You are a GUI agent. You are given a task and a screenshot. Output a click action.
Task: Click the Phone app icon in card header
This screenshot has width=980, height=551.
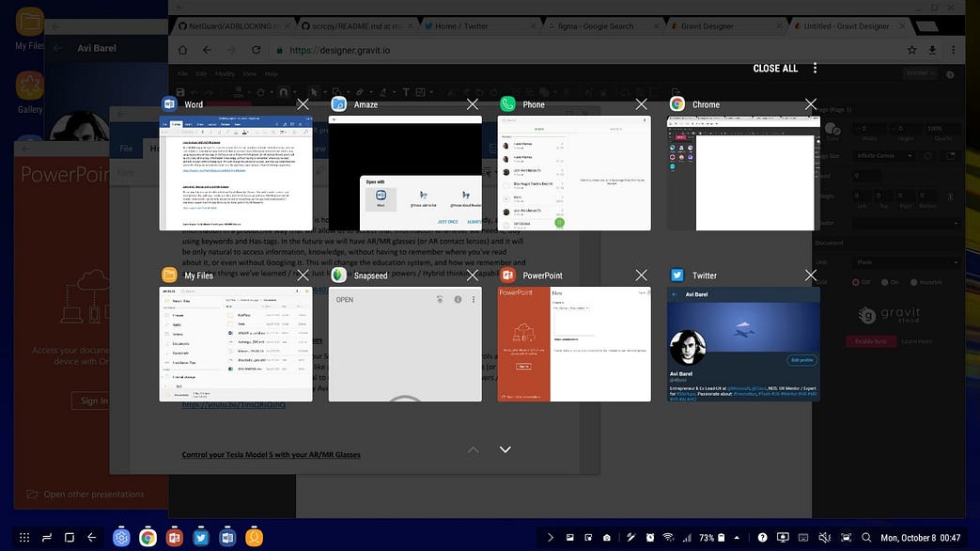click(x=508, y=104)
